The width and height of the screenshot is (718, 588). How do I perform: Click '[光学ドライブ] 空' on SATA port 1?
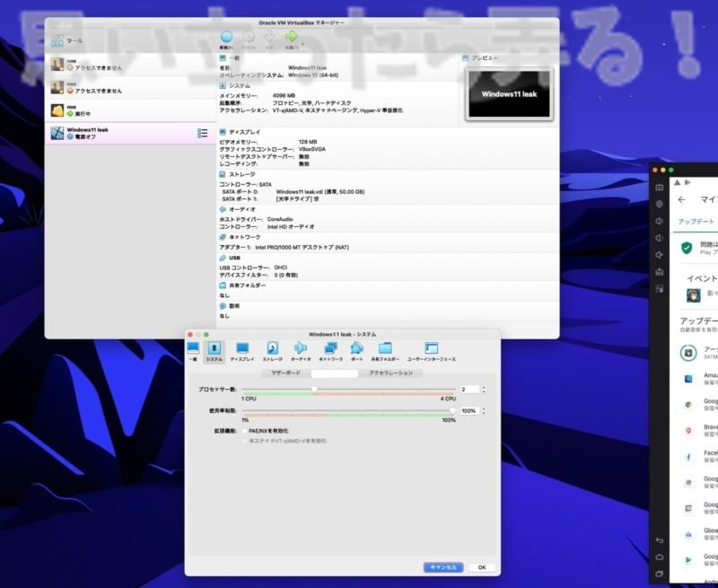(297, 199)
